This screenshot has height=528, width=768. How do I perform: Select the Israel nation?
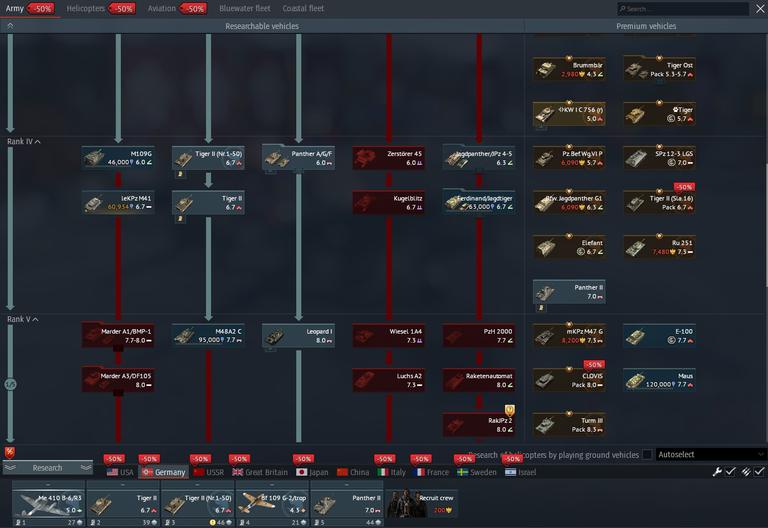pos(521,472)
